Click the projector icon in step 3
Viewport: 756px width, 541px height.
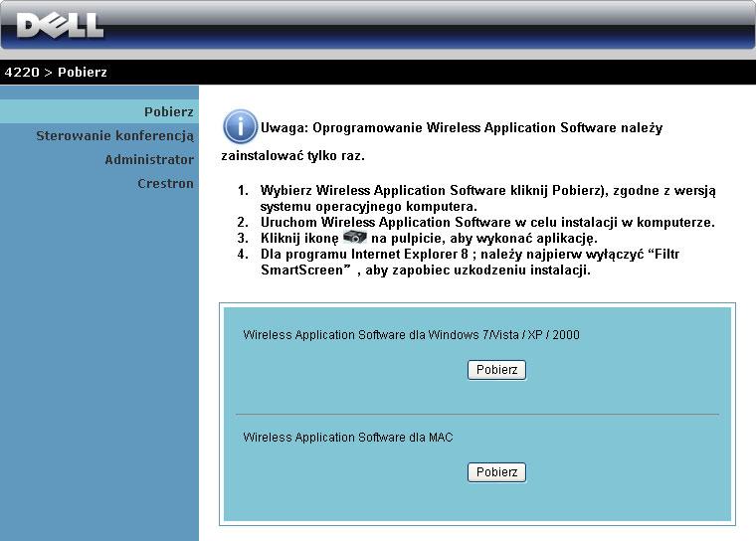[x=355, y=238]
